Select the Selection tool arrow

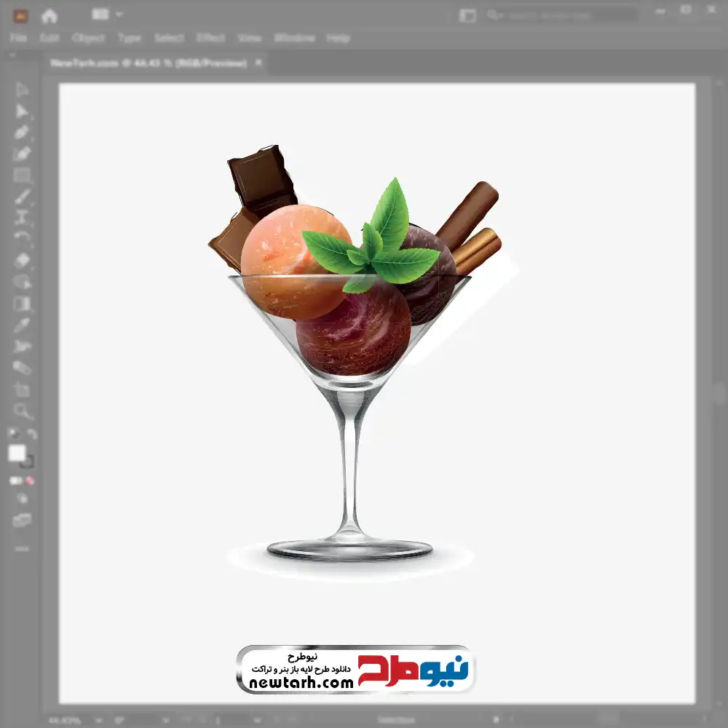coord(22,90)
